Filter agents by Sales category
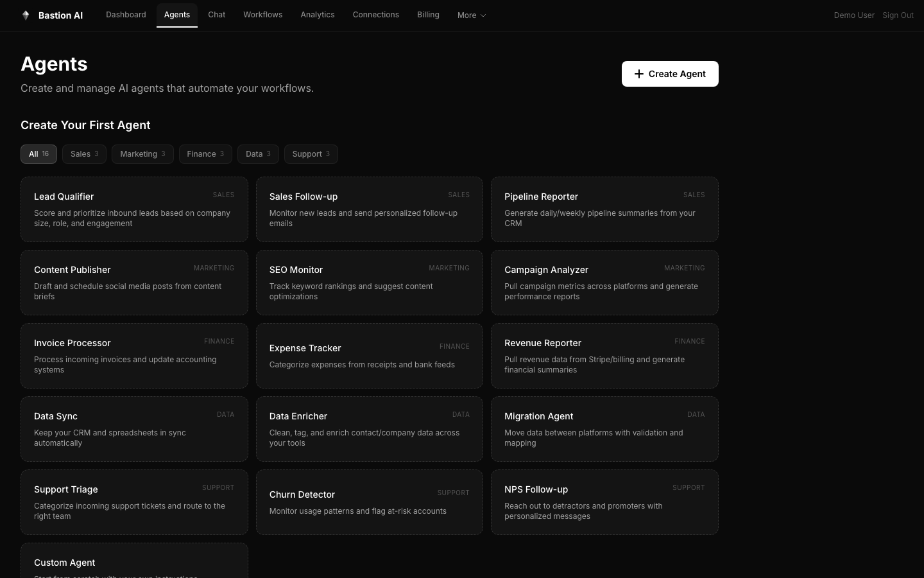The width and height of the screenshot is (924, 578). [x=84, y=154]
